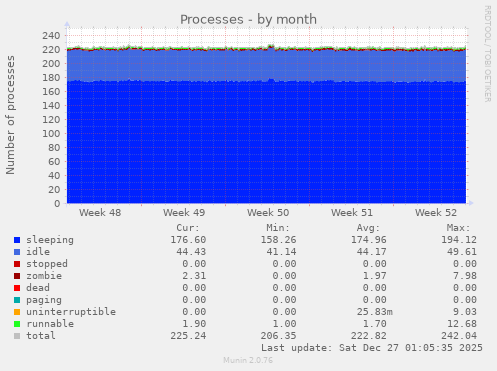Click the 'Week 48' axis label

point(100,213)
